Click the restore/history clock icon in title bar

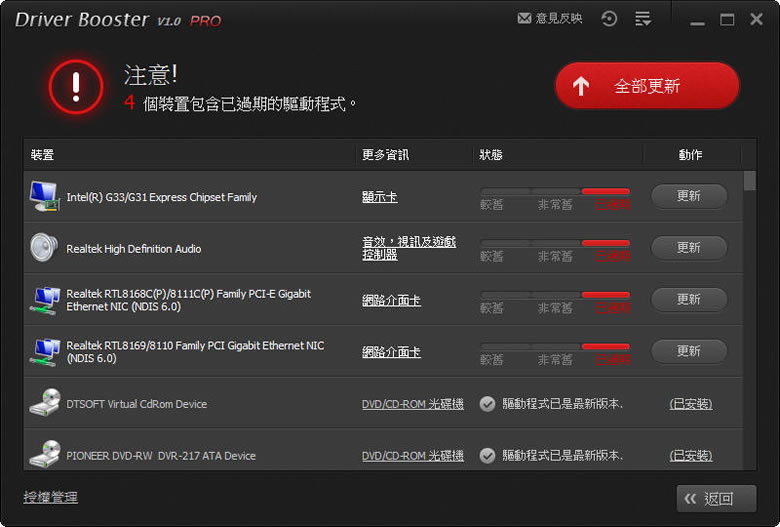609,19
